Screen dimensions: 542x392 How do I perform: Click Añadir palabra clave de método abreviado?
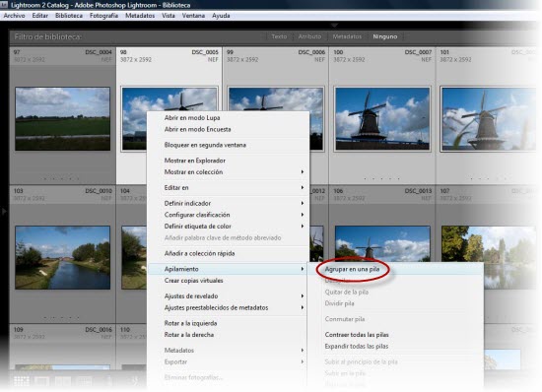pyautogui.click(x=223, y=238)
